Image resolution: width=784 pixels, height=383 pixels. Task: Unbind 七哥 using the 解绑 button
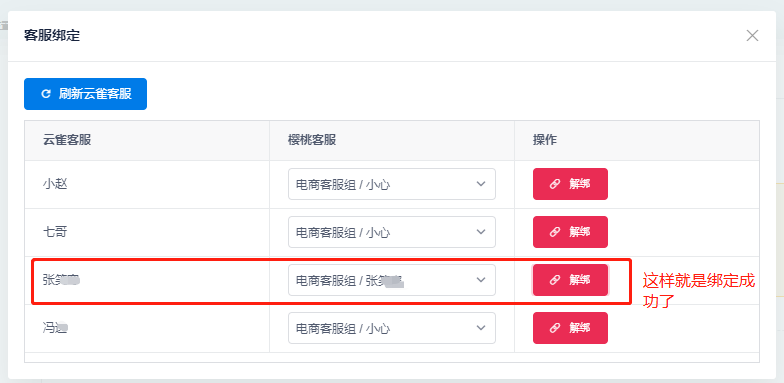(x=570, y=232)
